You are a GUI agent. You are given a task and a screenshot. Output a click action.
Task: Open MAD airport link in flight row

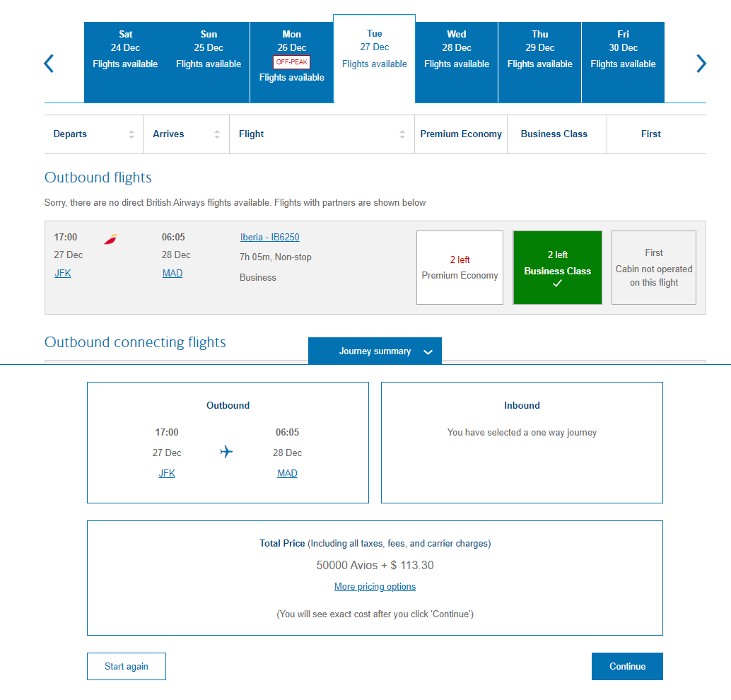click(172, 274)
